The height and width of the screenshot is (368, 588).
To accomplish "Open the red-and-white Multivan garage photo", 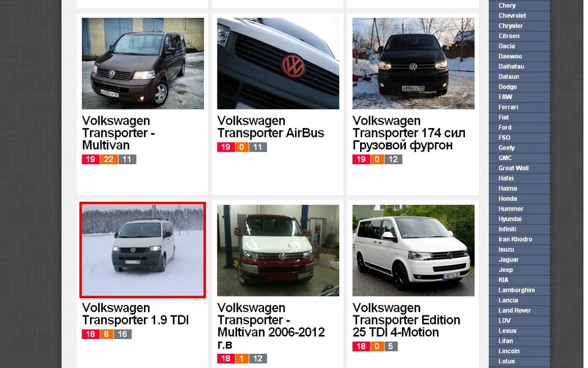I will tap(278, 250).
